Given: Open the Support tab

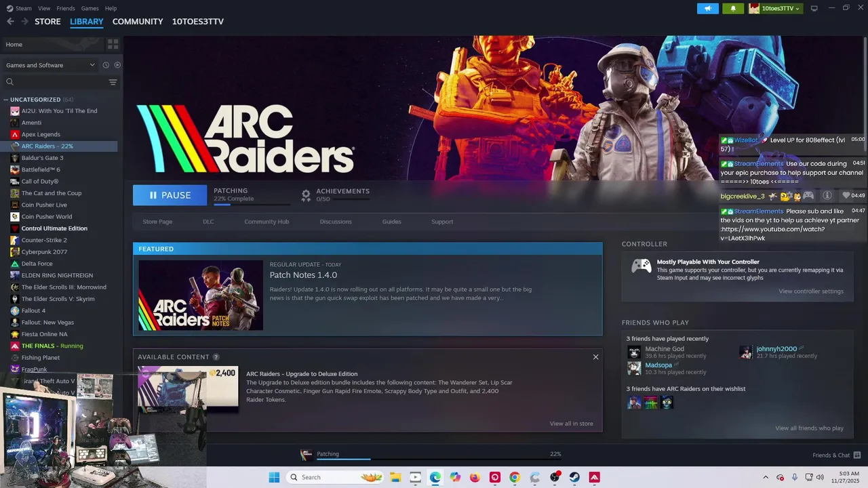Looking at the screenshot, I should [442, 222].
